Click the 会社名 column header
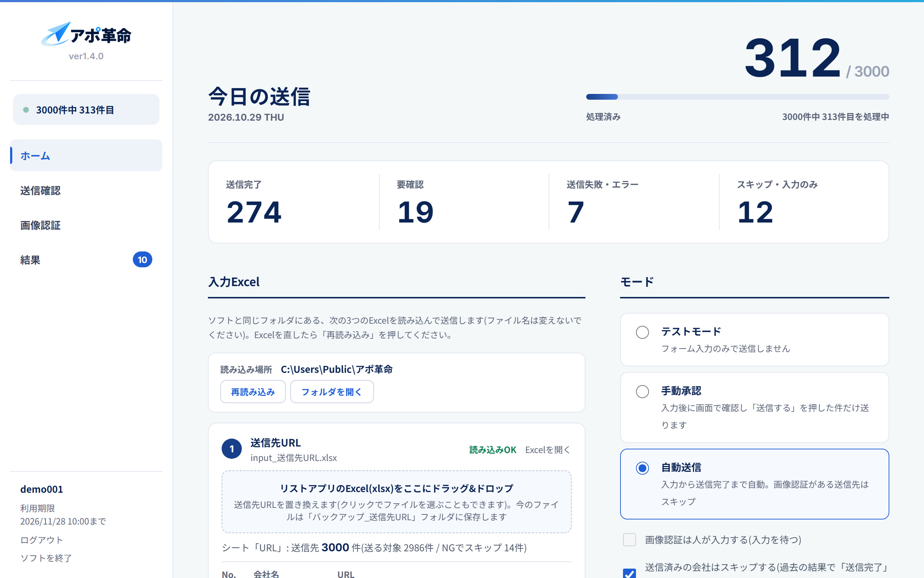The width and height of the screenshot is (924, 578). (266, 574)
